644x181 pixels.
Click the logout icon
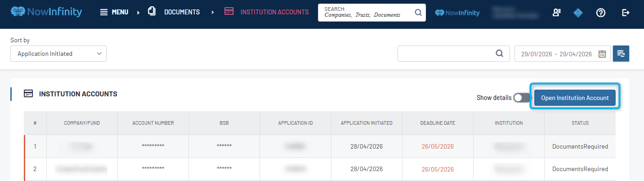[x=625, y=13]
